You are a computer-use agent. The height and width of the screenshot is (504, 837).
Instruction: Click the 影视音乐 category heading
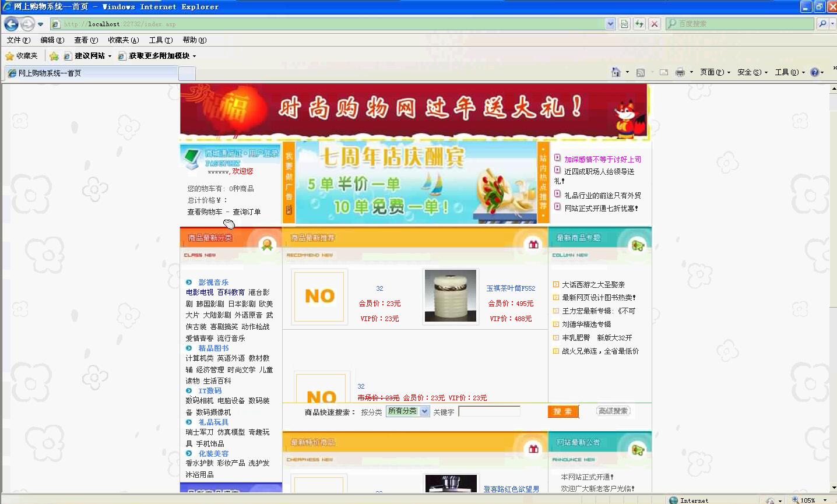click(213, 283)
